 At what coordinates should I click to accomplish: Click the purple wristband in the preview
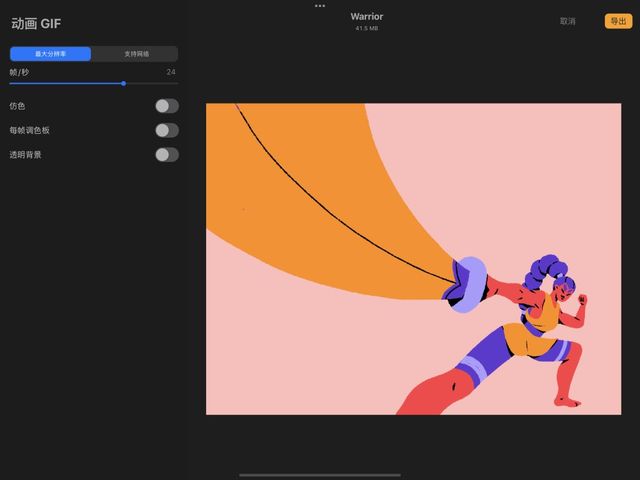467,283
